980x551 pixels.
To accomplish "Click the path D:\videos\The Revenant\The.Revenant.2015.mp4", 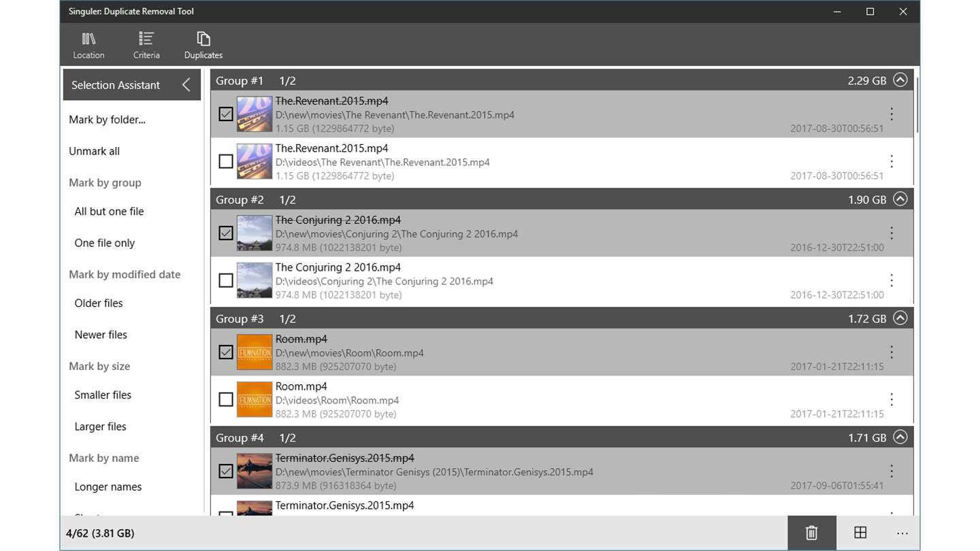I will click(382, 162).
